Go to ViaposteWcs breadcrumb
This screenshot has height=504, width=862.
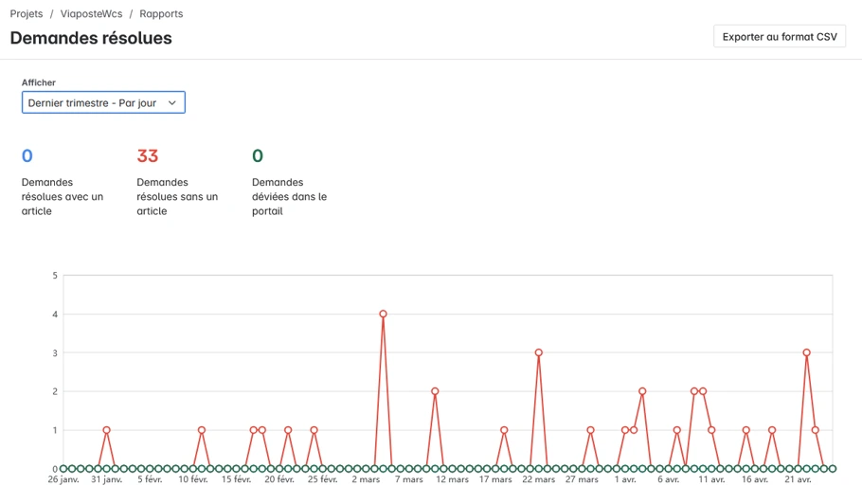point(91,14)
